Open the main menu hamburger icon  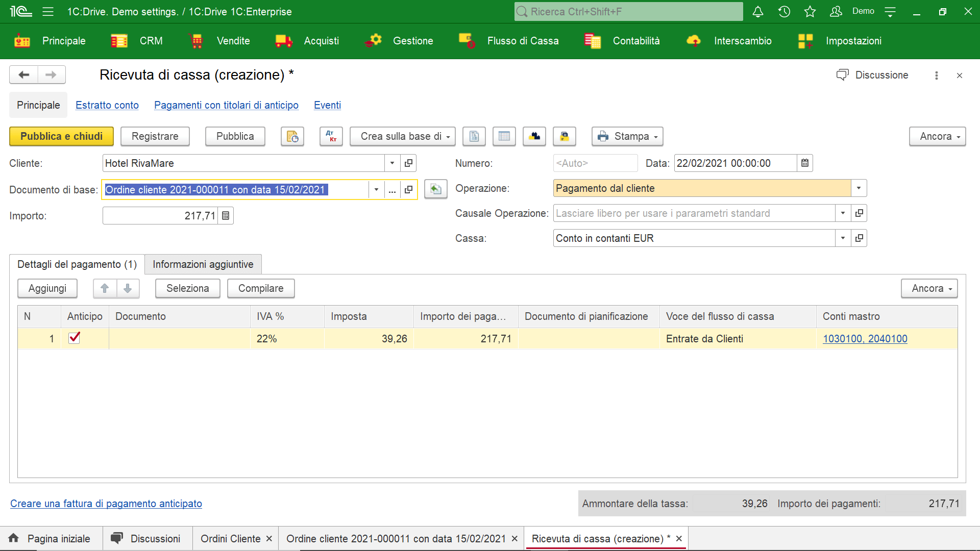[48, 12]
